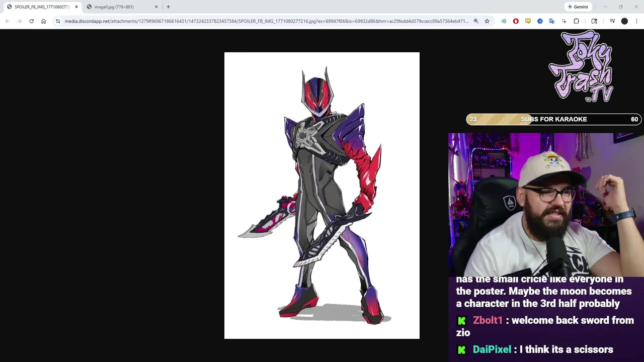The height and width of the screenshot is (362, 644).
Task: Click the subscriber goal number 60
Action: coord(634,119)
